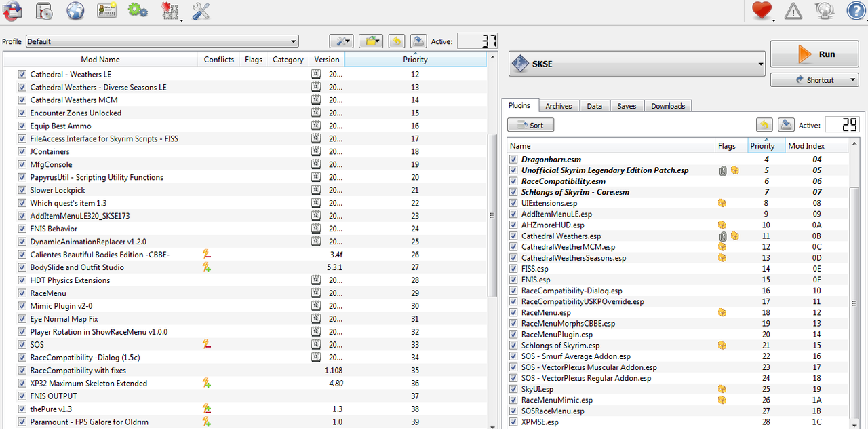Disable the AHZmoreHUD.esp plugin checkbox

[513, 225]
